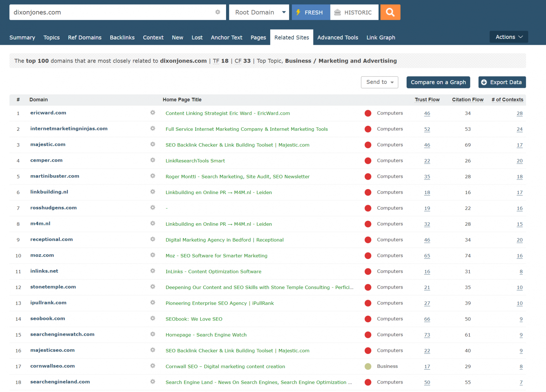
Task: Click Trust Flow value 73 for searchenginewatch.com
Action: click(427, 335)
